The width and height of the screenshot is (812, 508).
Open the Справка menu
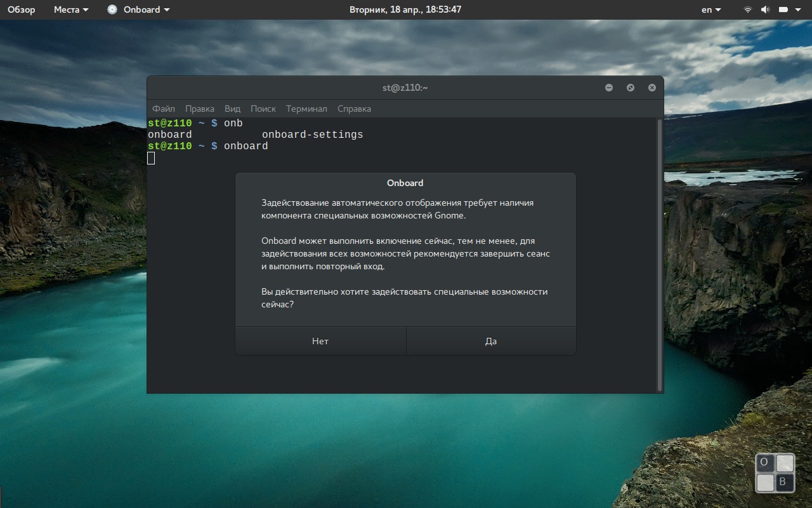(354, 109)
